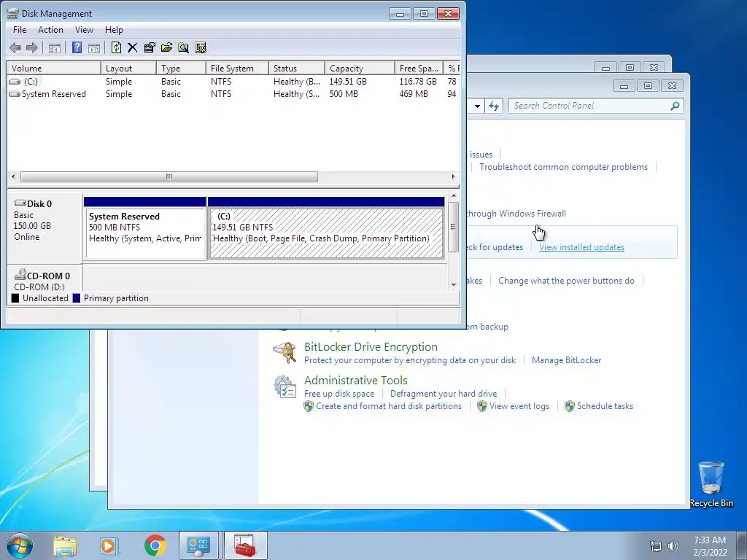The image size is (747, 560).
Task: Open the Recycle Bin desktop icon
Action: [711, 484]
